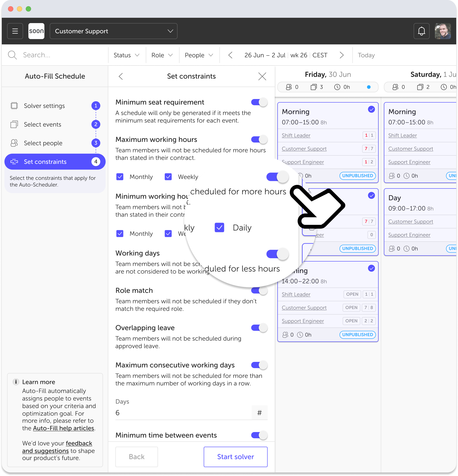The width and height of the screenshot is (458, 476).
Task: Open the hamburger navigation menu
Action: pos(15,31)
